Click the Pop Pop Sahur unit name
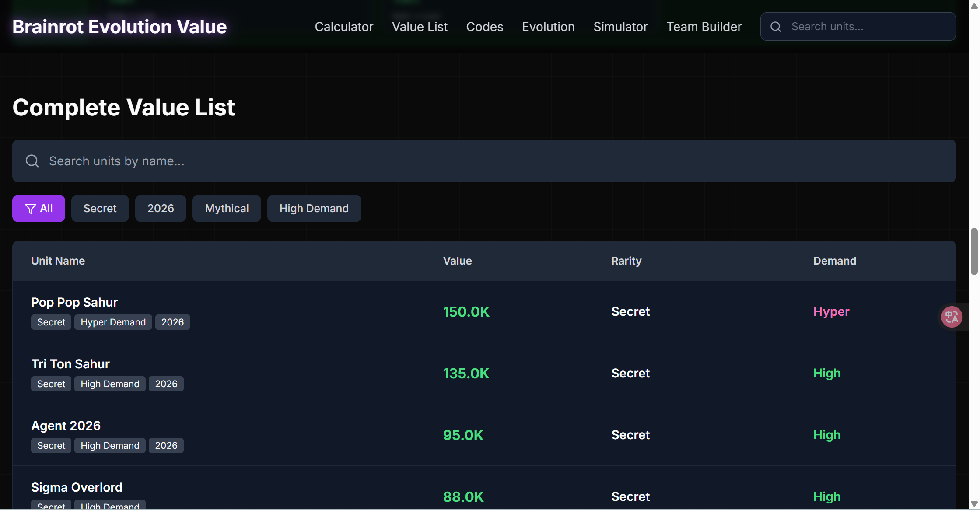Image resolution: width=980 pixels, height=510 pixels. (x=74, y=302)
